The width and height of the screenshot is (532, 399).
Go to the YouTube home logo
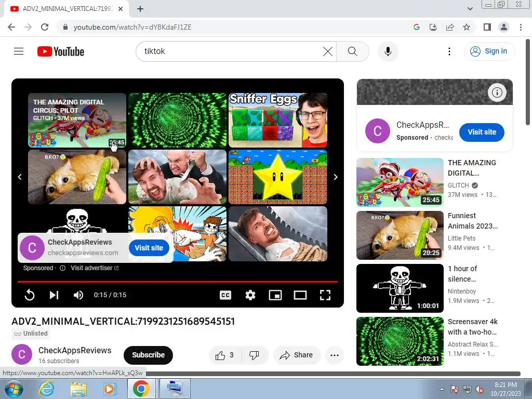(x=61, y=51)
